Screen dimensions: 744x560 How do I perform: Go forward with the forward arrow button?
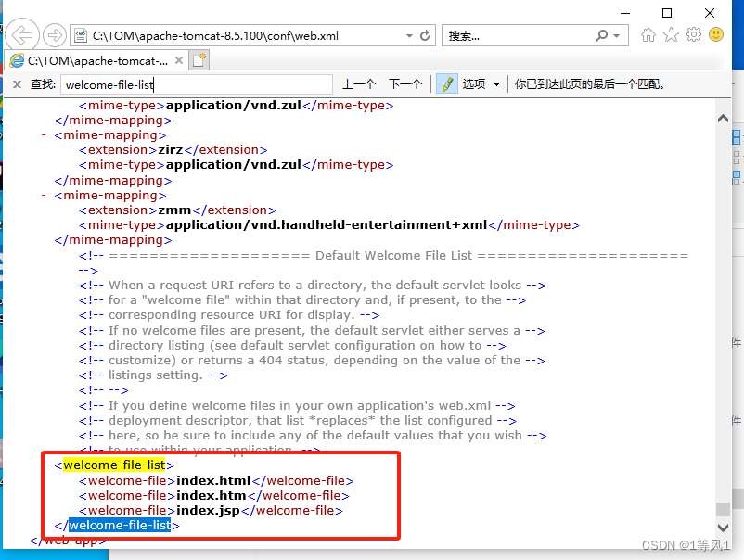click(x=55, y=35)
